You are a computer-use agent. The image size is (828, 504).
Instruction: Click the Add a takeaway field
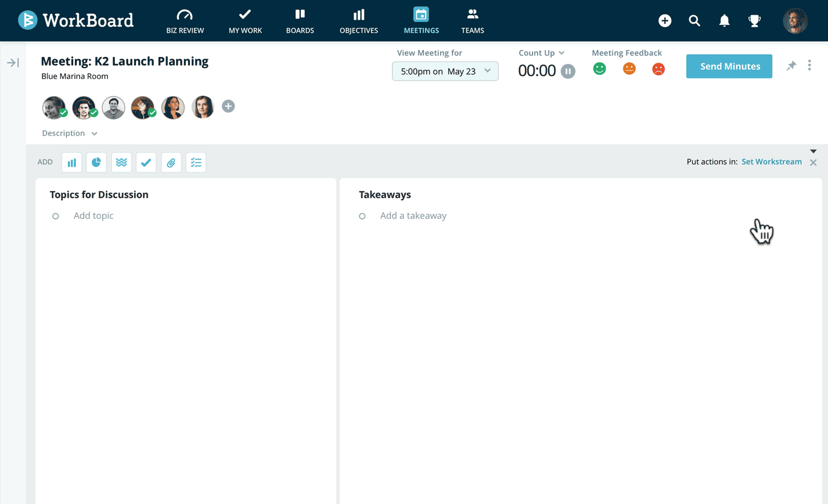click(x=413, y=216)
